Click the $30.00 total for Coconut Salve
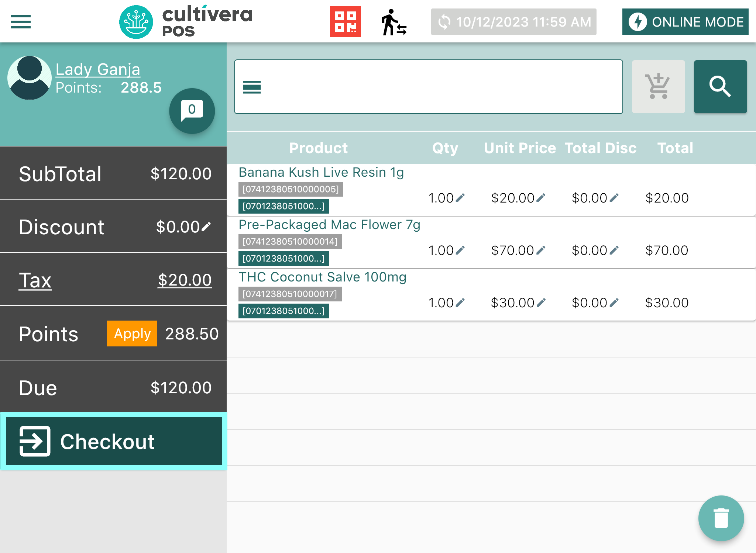 [667, 303]
